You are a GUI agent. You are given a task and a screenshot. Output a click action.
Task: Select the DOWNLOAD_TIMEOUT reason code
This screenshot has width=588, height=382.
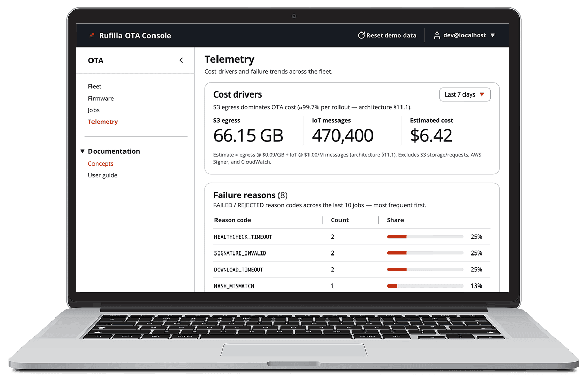pyautogui.click(x=238, y=270)
